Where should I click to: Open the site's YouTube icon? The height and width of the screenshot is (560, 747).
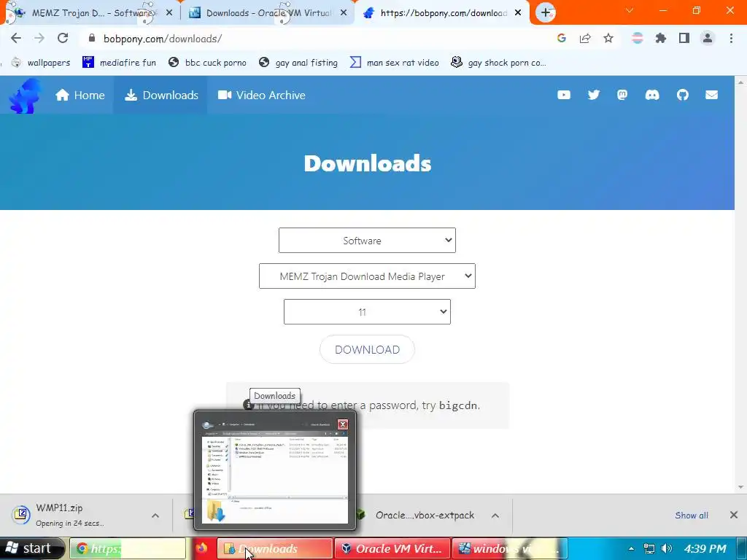coord(564,95)
